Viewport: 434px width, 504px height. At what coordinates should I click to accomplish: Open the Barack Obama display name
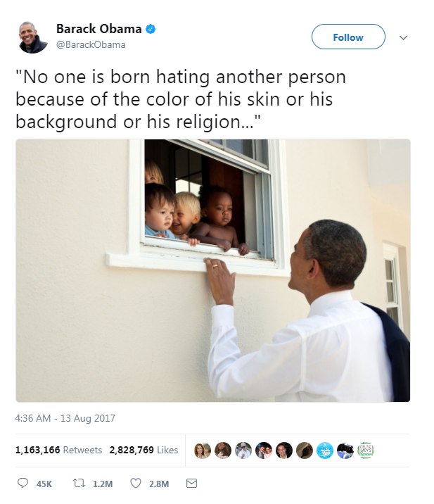(x=99, y=29)
